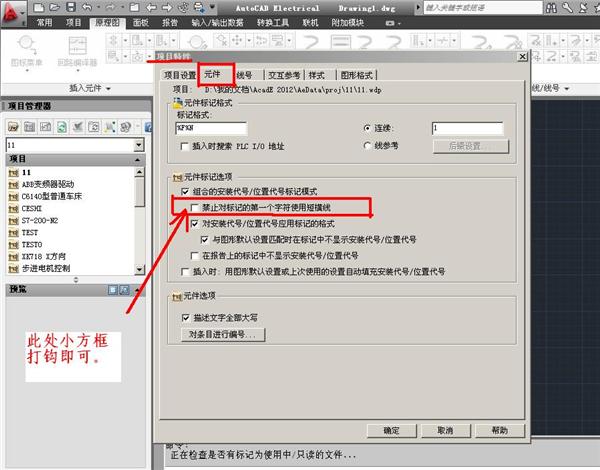This screenshot has width=600, height=470.
Task: Open the 常用 ribbon tab
Action: [44, 23]
